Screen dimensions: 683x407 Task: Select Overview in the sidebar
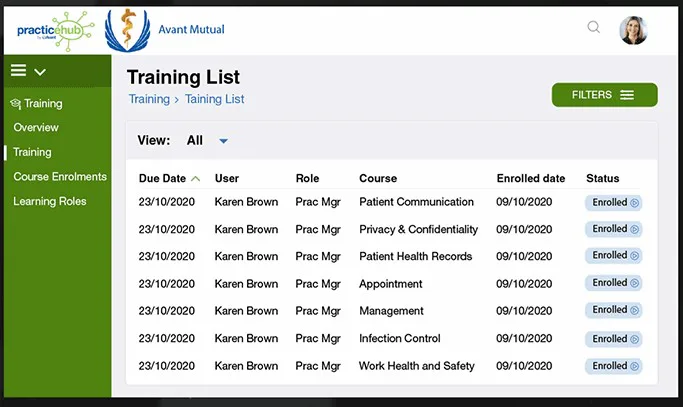(36, 127)
